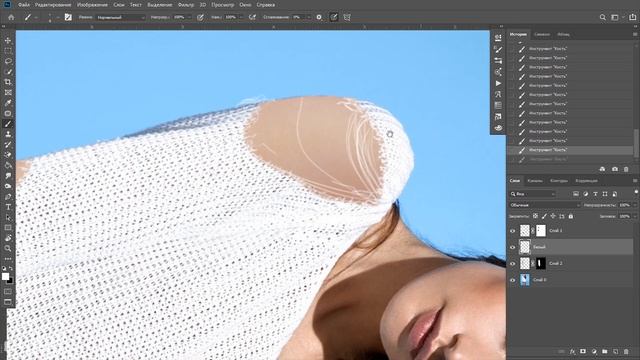640x360 pixels.
Task: Open Фильтр menu
Action: [186, 5]
